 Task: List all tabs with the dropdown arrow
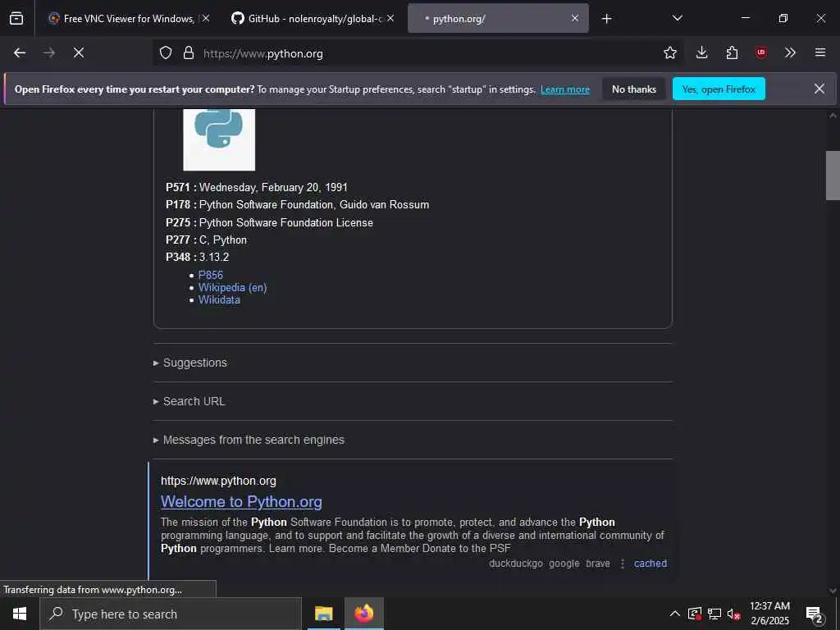677,18
